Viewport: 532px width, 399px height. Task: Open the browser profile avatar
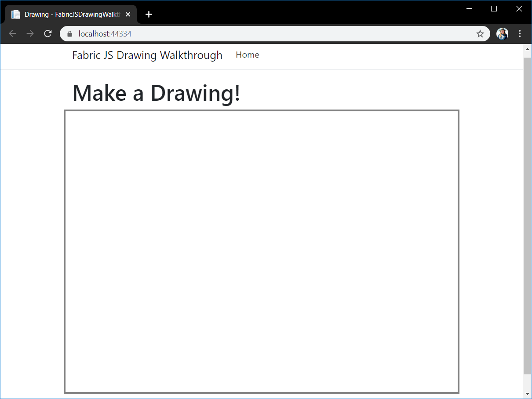pyautogui.click(x=502, y=33)
